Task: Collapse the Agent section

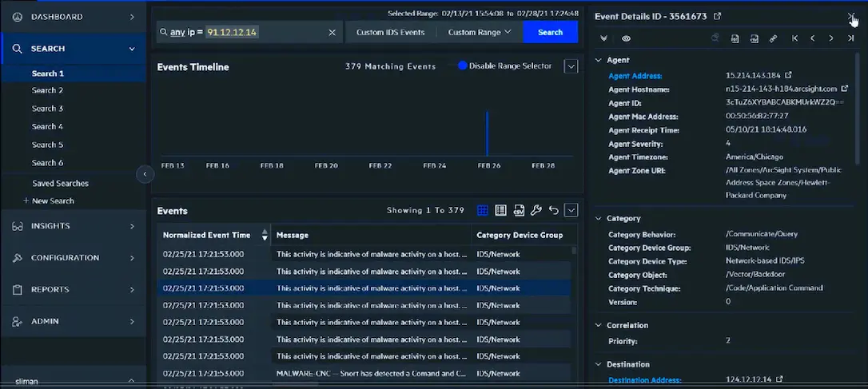Action: pyautogui.click(x=598, y=60)
